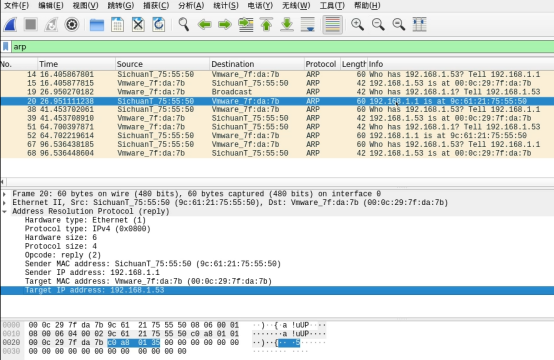Reset packet text to normal size
The height and width of the screenshot is (360, 554).
[x=399, y=24]
